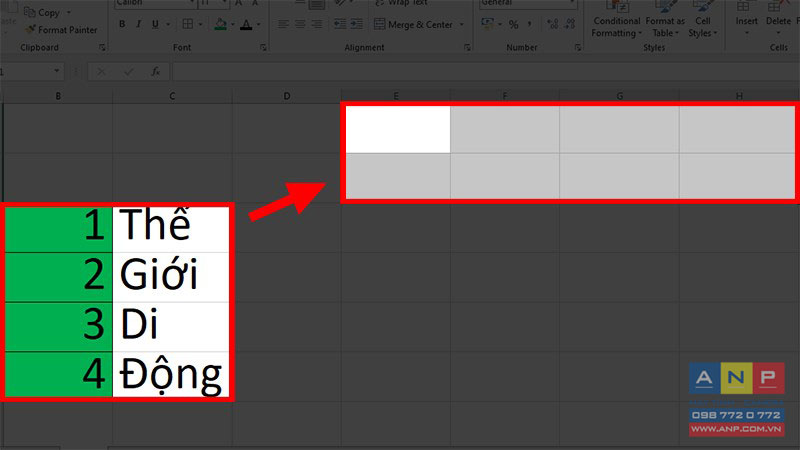Click the Enter checkmark icon
The width and height of the screenshot is (800, 450).
pos(128,71)
